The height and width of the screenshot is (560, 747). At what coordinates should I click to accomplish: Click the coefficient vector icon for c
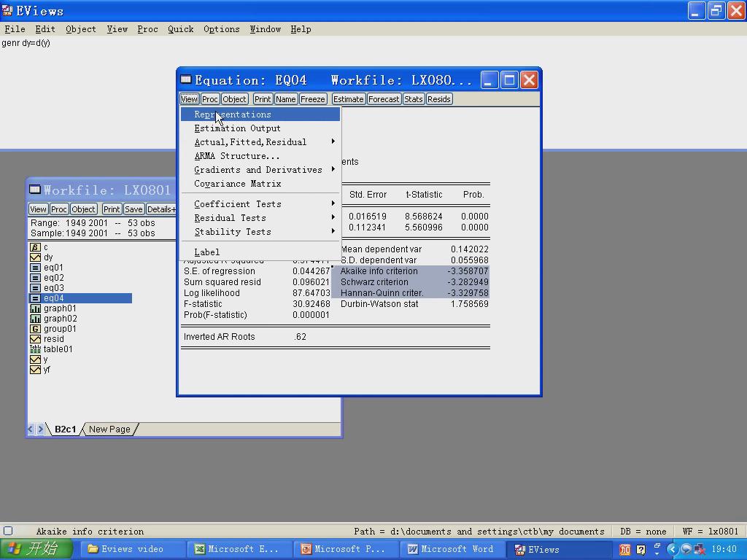point(35,247)
